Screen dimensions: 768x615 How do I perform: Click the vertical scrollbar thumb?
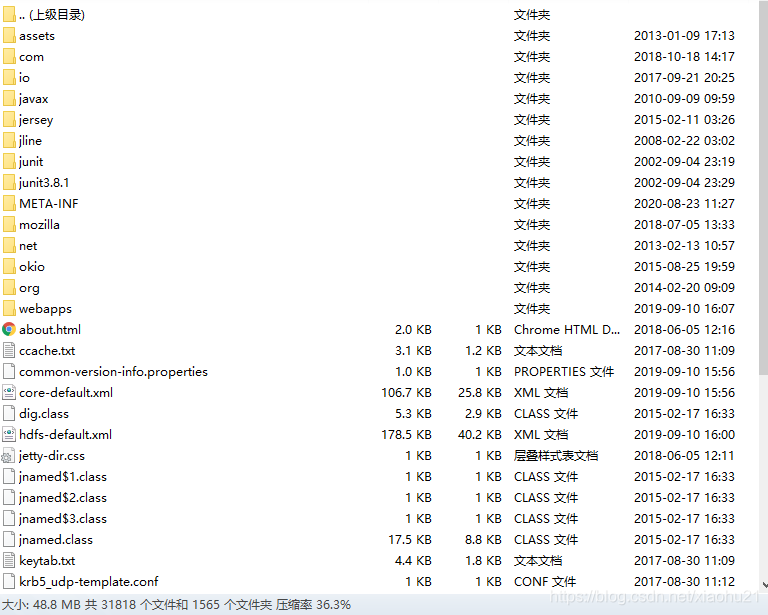point(763,186)
